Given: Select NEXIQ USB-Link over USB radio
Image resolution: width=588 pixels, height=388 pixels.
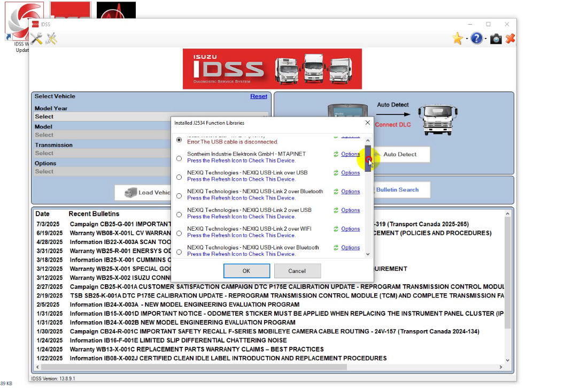Looking at the screenshot, I should click(179, 177).
